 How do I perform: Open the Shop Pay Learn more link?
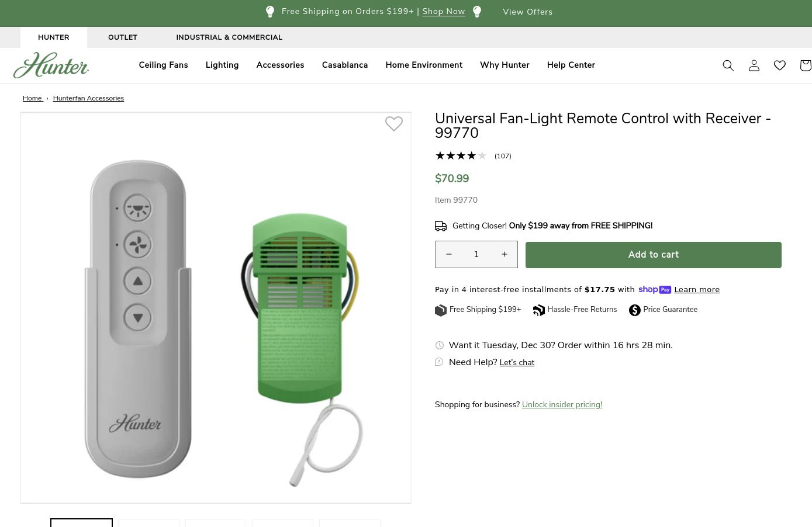click(697, 290)
